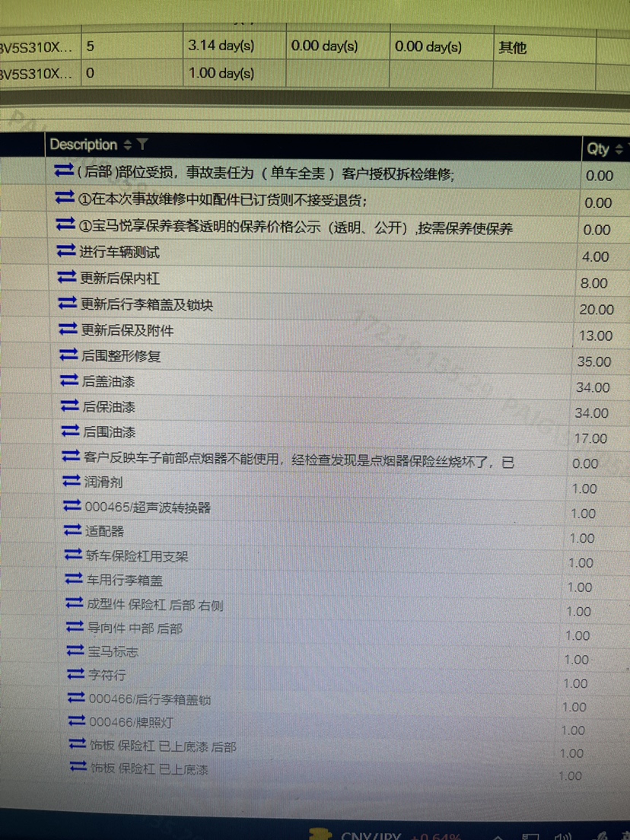Click swap icon for 宝马标志 row

pos(75,651)
